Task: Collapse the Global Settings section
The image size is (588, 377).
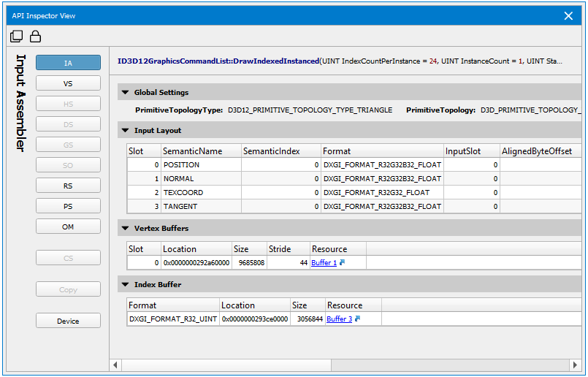Action: pos(126,93)
